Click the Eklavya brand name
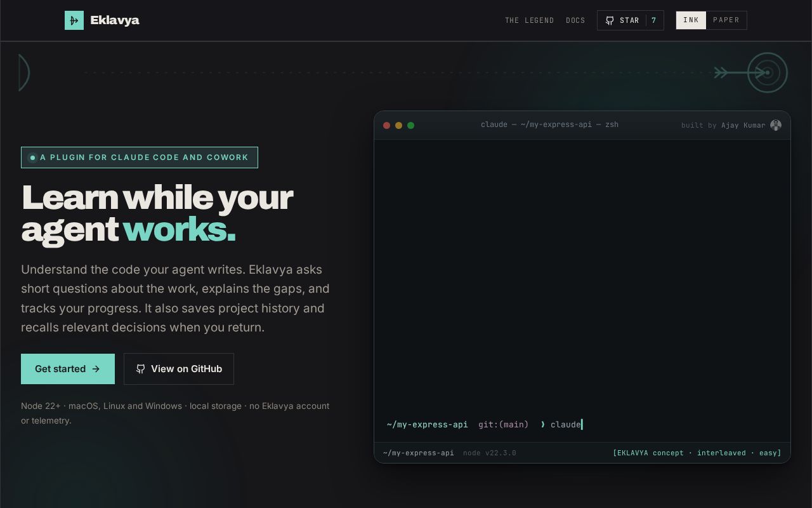This screenshot has height=508, width=812. [x=115, y=20]
